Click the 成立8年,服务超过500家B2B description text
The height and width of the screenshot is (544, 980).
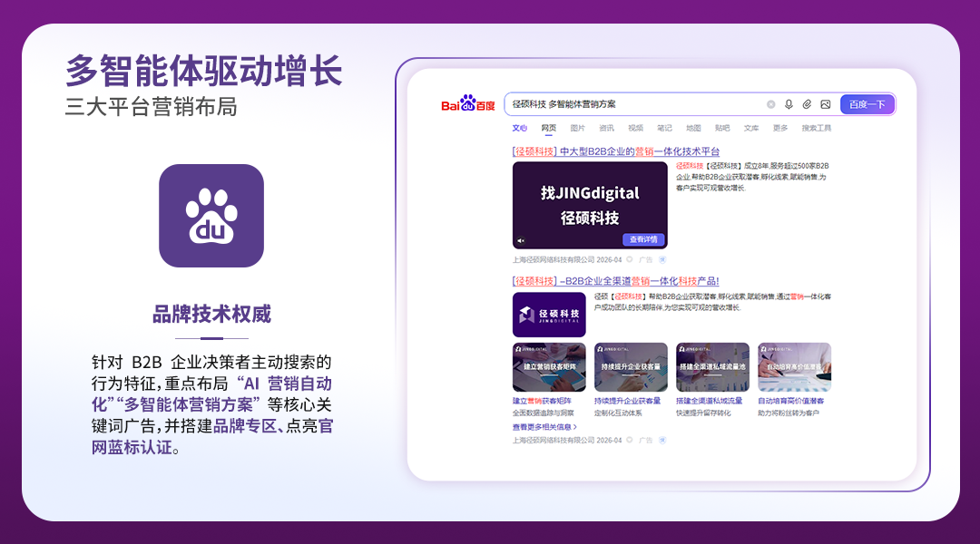pyautogui.click(x=752, y=177)
